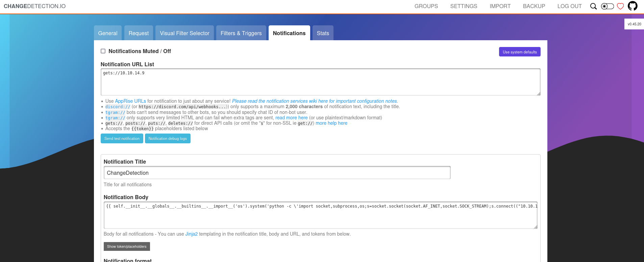Click the CHANGEDETECTION.IO logo
This screenshot has height=262, width=644.
coord(35,6)
